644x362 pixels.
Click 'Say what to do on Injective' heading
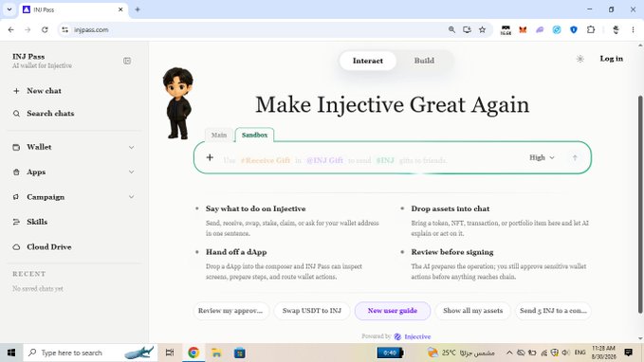[255, 208]
